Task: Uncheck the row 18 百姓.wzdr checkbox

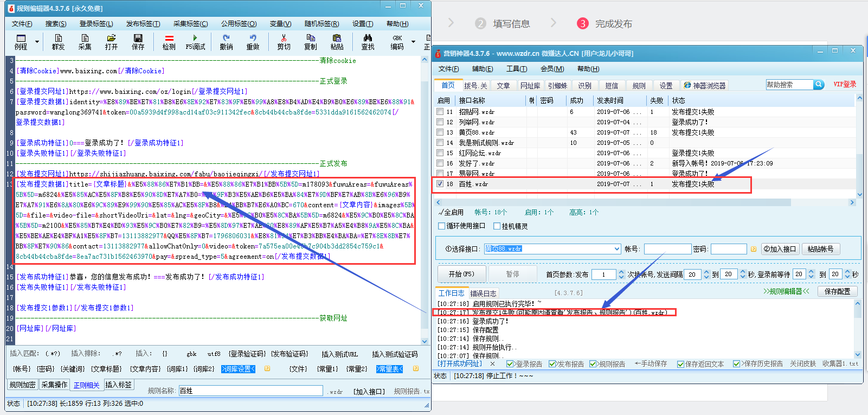Action: click(x=440, y=184)
